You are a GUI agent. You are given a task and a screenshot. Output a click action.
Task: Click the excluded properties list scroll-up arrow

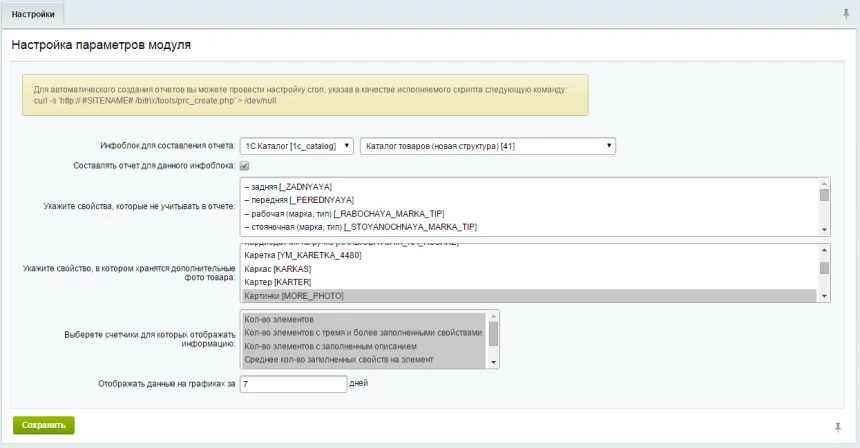(824, 184)
